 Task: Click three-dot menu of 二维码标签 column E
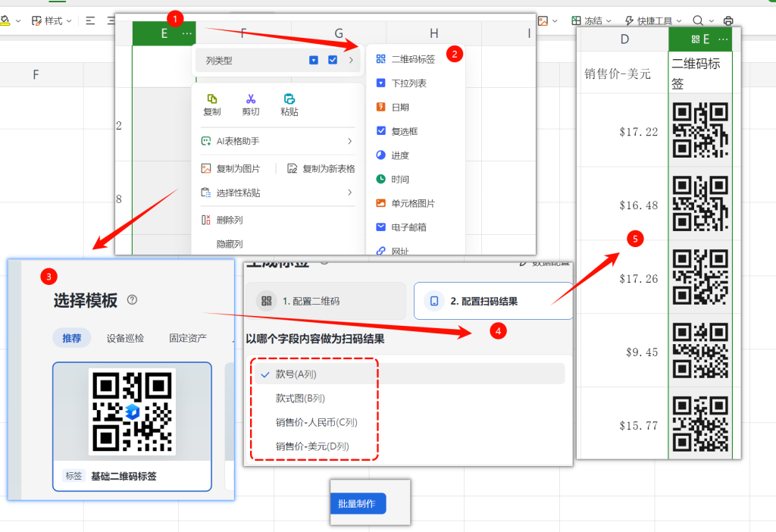[x=723, y=39]
